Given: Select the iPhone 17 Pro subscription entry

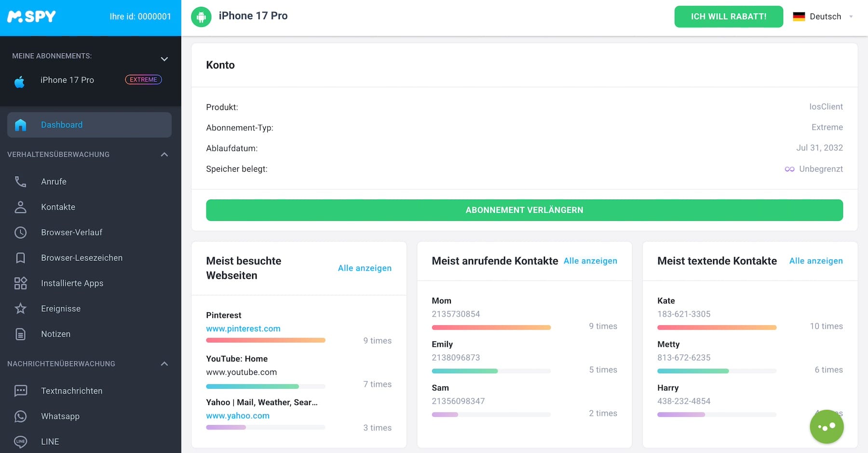Looking at the screenshot, I should [90, 80].
